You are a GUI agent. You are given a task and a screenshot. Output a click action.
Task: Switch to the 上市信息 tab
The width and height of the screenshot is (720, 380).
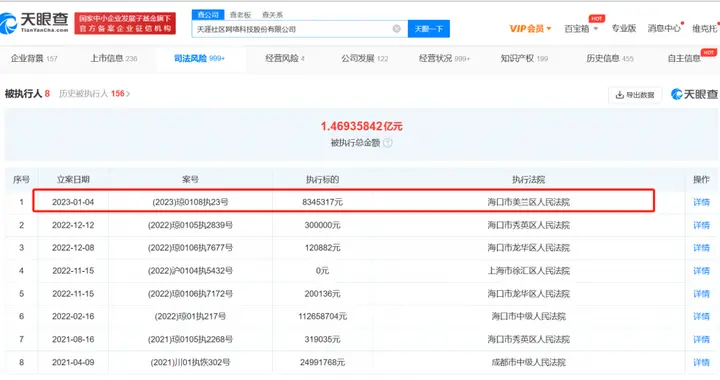(x=113, y=58)
